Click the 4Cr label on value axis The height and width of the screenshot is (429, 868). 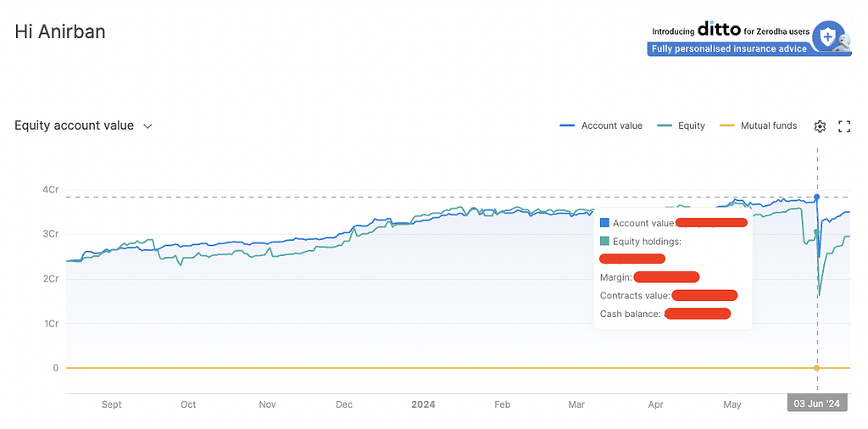coord(51,189)
